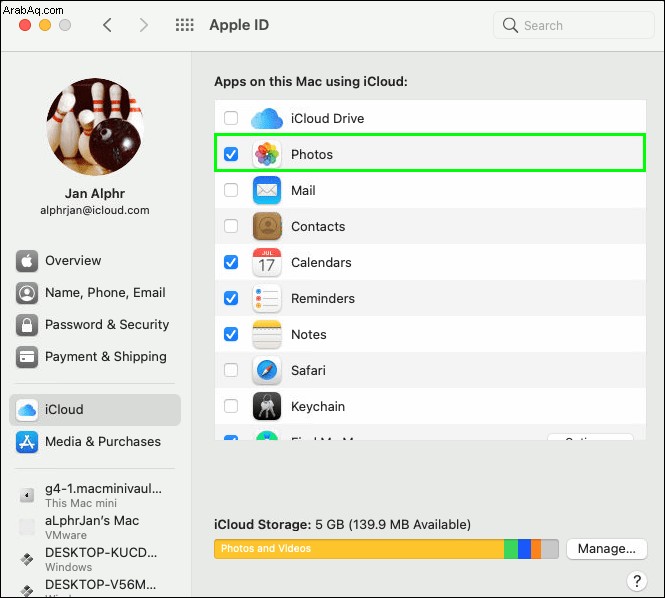
Task: Select Payment & Shipping in sidebar
Action: pyautogui.click(x=95, y=357)
